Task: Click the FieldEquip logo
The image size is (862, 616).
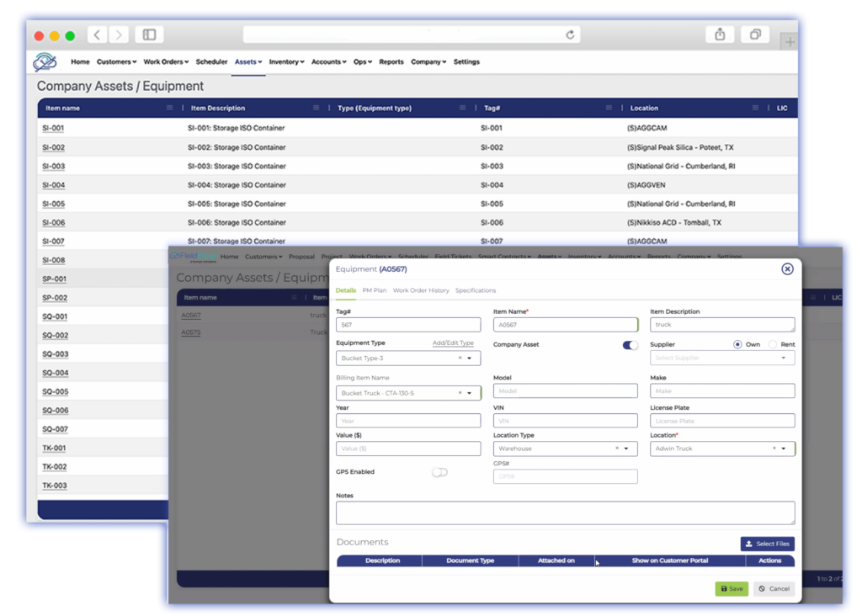Action: tap(45, 61)
